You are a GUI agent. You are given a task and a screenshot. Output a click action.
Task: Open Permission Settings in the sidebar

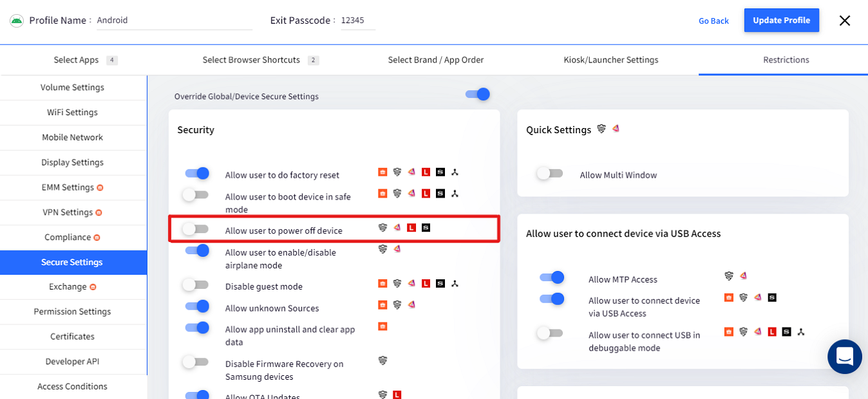(x=73, y=312)
